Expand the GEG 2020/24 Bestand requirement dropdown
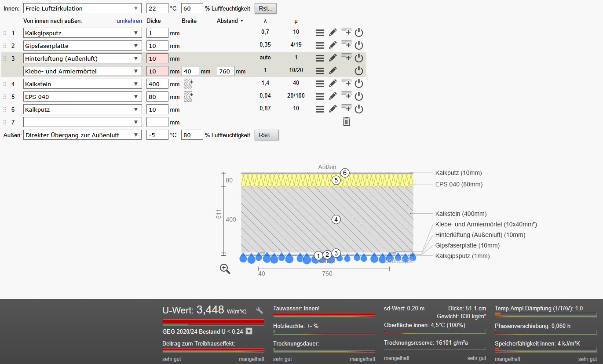This screenshot has height=364, width=603. [x=249, y=331]
